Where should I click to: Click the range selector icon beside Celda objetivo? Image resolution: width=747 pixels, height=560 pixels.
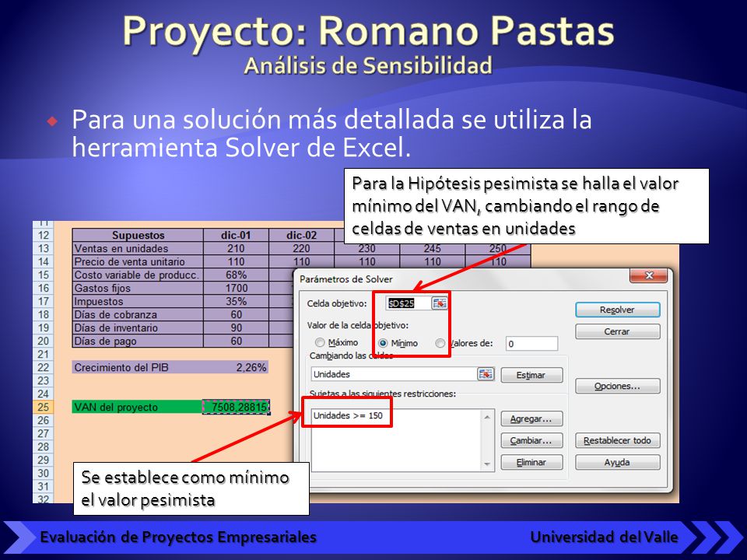pos(439,303)
